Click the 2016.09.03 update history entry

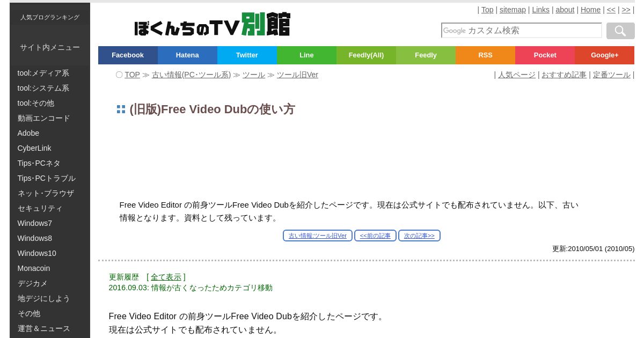point(191,288)
